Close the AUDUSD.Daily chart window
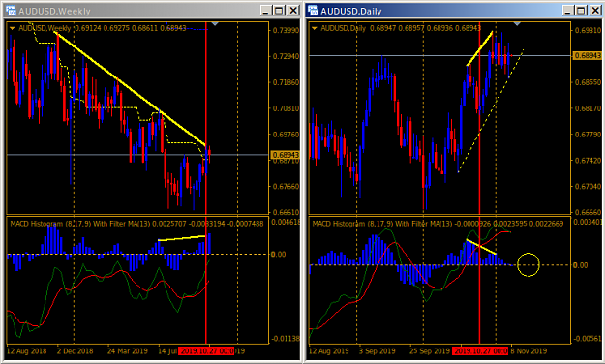The height and width of the screenshot is (364, 605). point(595,11)
